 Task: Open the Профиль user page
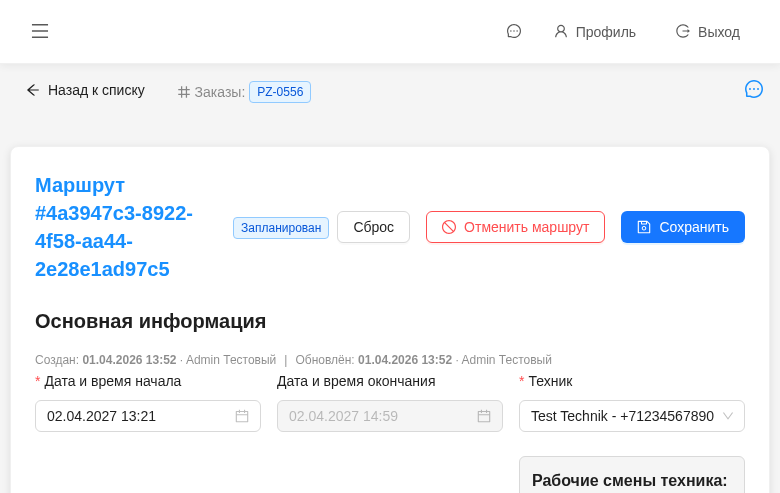595,32
